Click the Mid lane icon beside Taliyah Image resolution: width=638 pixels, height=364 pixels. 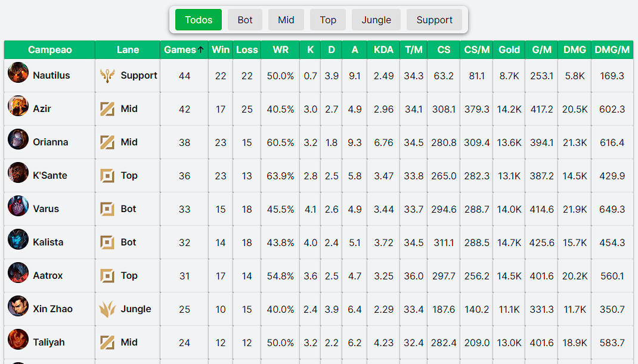tap(107, 342)
